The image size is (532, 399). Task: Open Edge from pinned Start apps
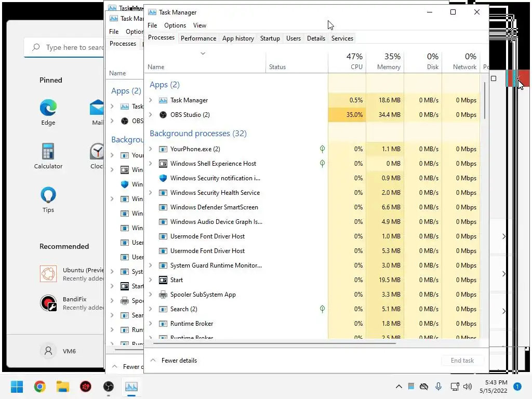[48, 108]
